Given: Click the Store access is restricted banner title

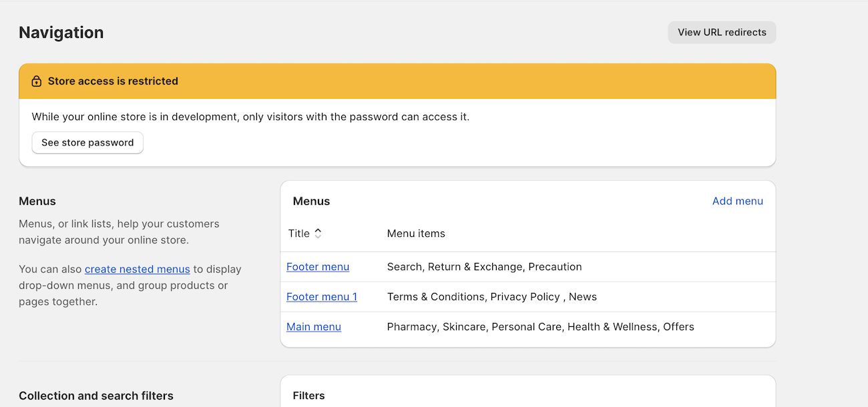Looking at the screenshot, I should pos(113,81).
